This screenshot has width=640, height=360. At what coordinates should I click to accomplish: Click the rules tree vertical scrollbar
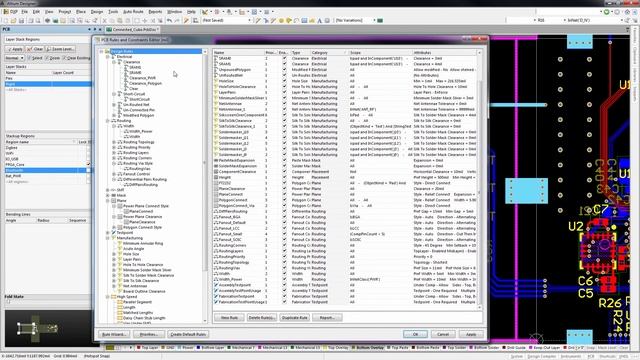(205, 186)
